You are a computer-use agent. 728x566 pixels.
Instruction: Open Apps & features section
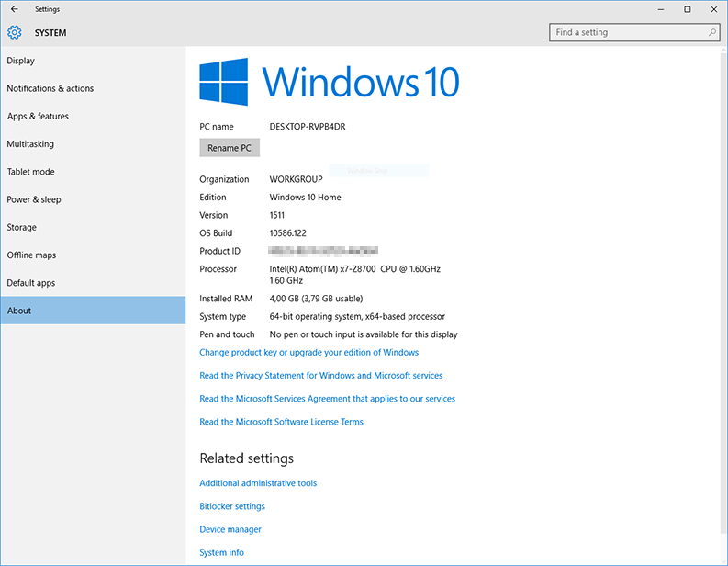tap(93, 116)
